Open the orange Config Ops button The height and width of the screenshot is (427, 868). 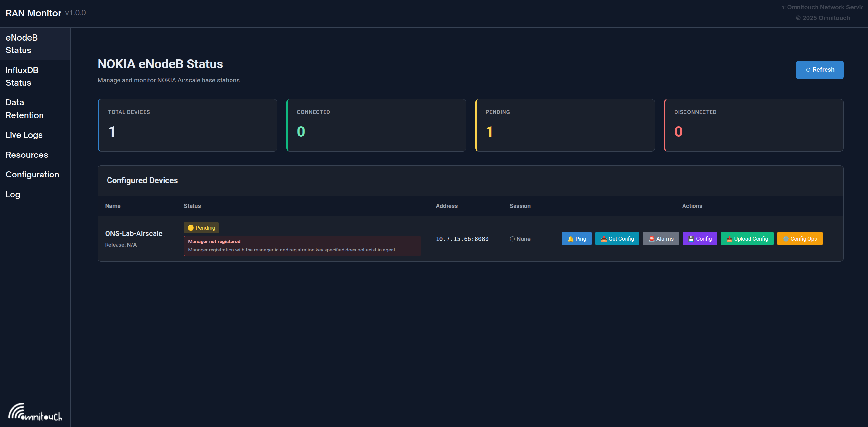click(x=800, y=239)
